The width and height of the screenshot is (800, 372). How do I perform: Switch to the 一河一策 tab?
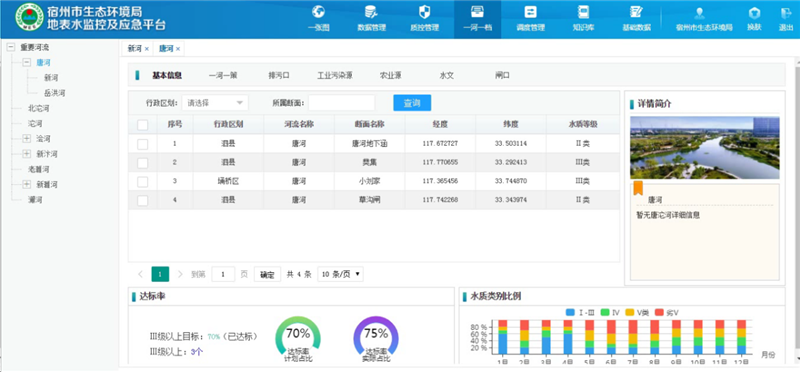(x=223, y=76)
